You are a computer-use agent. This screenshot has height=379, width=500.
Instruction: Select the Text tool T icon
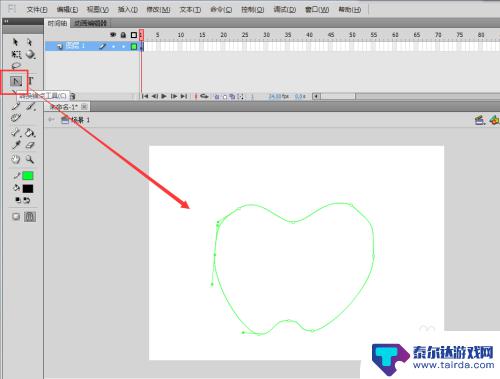point(30,81)
